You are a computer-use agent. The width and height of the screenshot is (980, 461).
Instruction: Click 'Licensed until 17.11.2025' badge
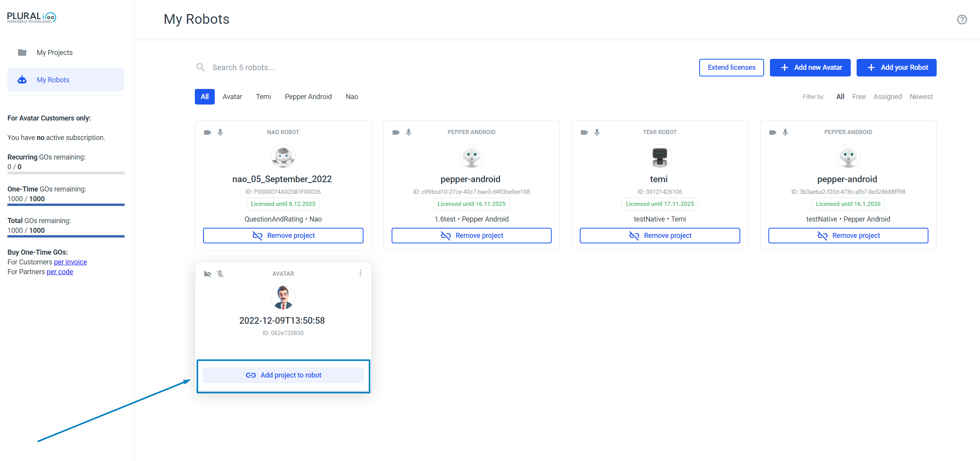tap(660, 204)
